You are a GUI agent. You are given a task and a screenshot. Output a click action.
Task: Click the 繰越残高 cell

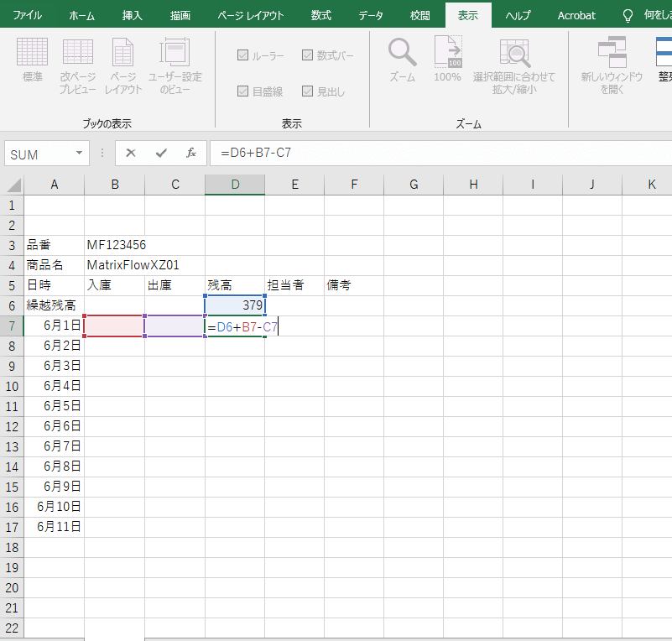coord(54,305)
